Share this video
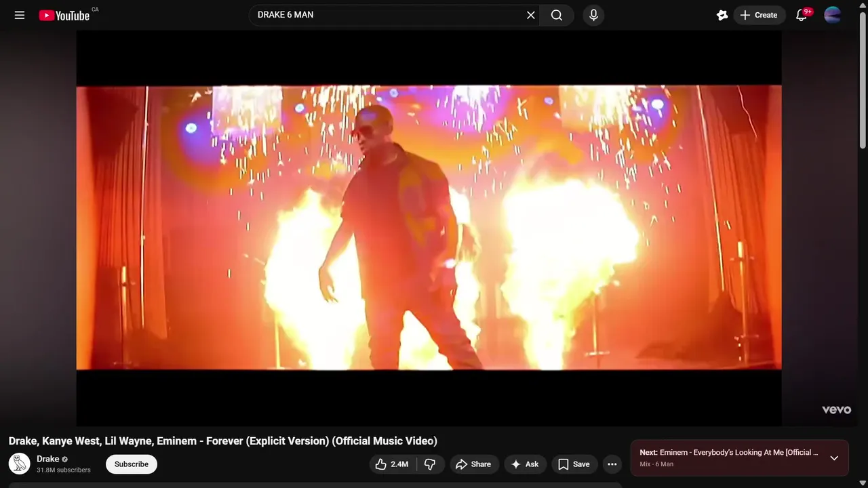Viewport: 868px width, 488px height. 474,464
